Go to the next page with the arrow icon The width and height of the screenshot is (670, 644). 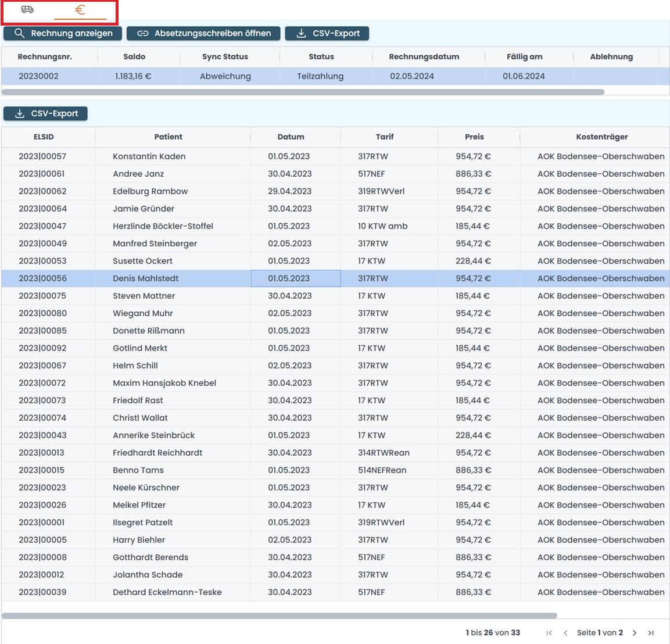[635, 632]
